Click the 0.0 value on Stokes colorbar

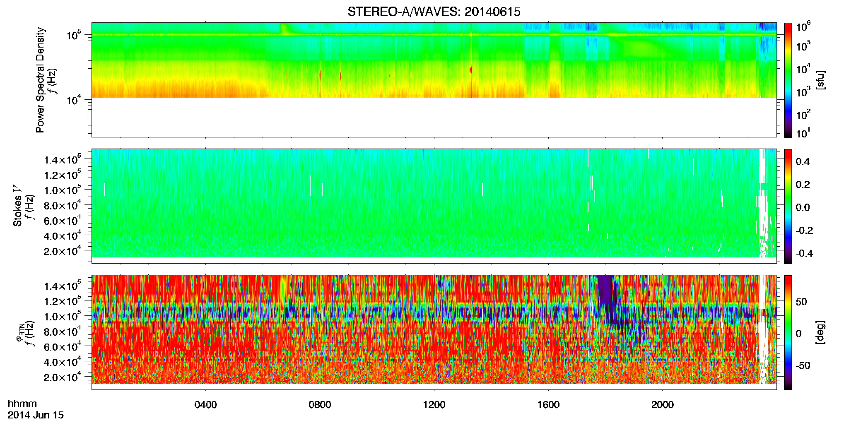tap(803, 207)
